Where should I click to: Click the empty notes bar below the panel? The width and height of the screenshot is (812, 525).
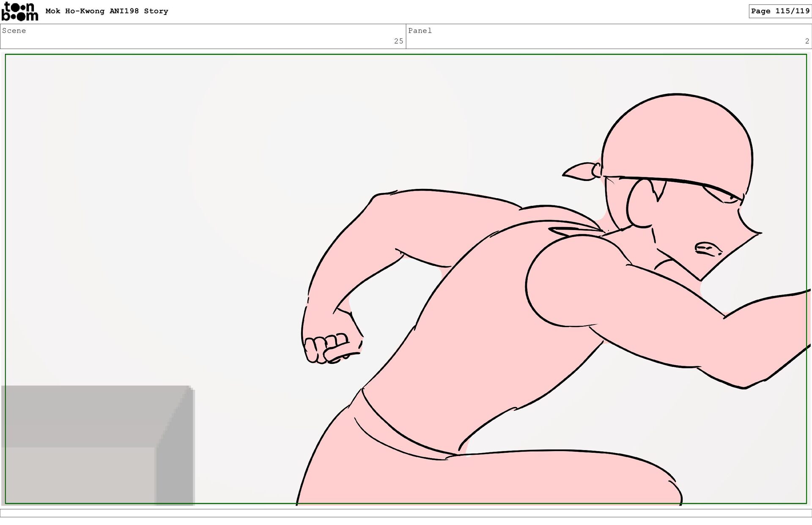406,513
